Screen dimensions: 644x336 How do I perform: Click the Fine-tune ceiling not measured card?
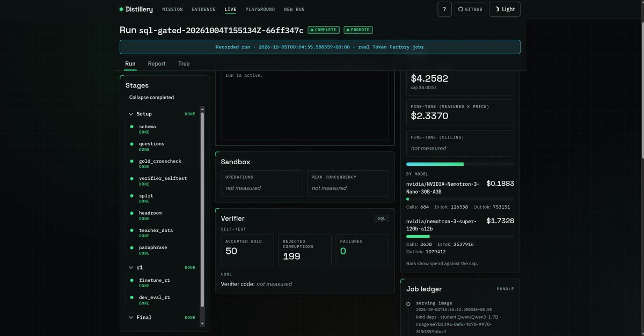460,143
